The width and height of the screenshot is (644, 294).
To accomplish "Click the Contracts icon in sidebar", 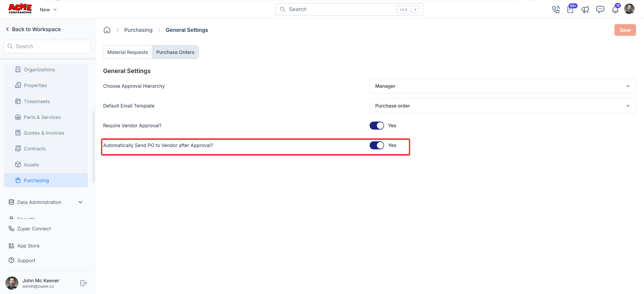I will 18,148.
